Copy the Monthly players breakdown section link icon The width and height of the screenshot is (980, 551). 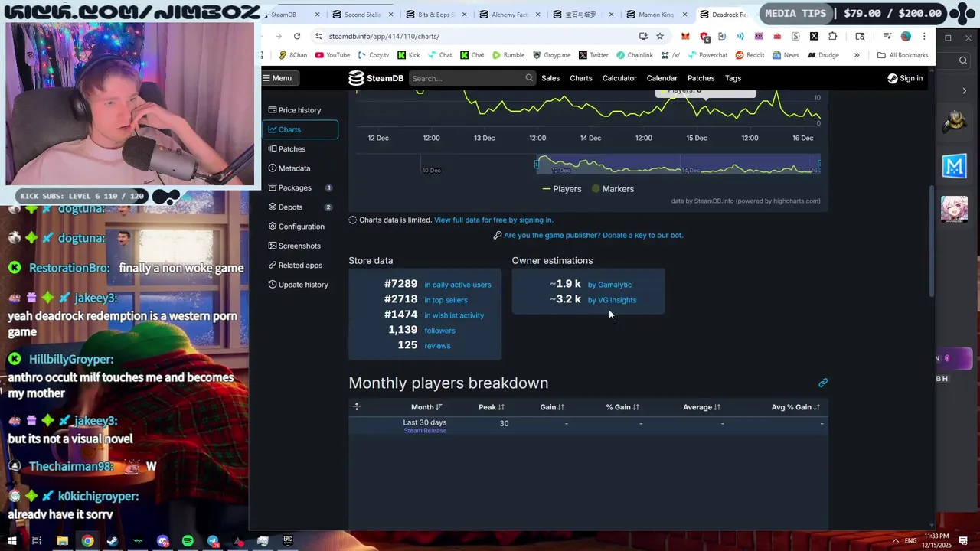point(823,383)
